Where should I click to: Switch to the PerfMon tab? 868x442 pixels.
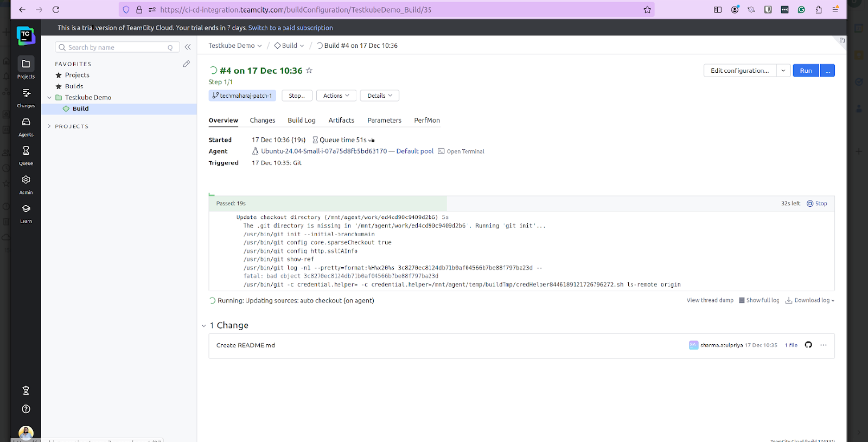[427, 121]
